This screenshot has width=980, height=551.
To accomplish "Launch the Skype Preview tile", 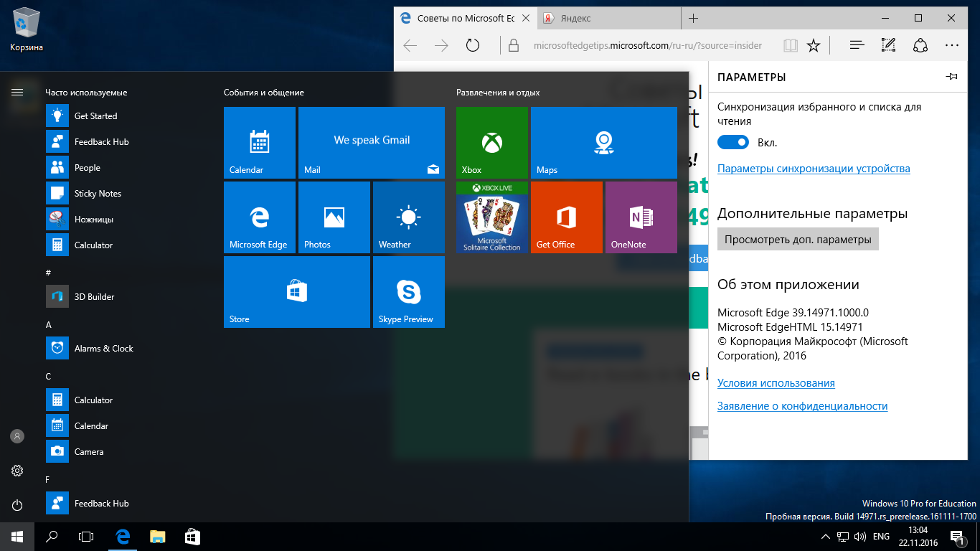I will [409, 292].
